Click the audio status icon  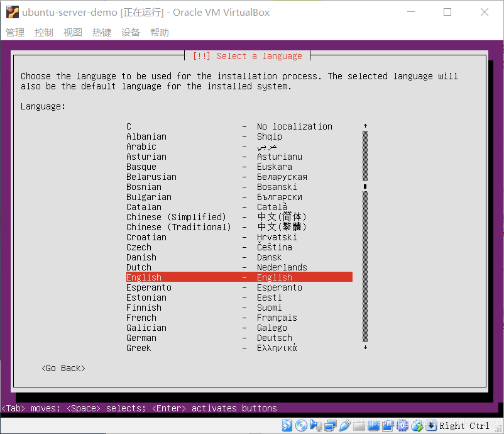315,425
